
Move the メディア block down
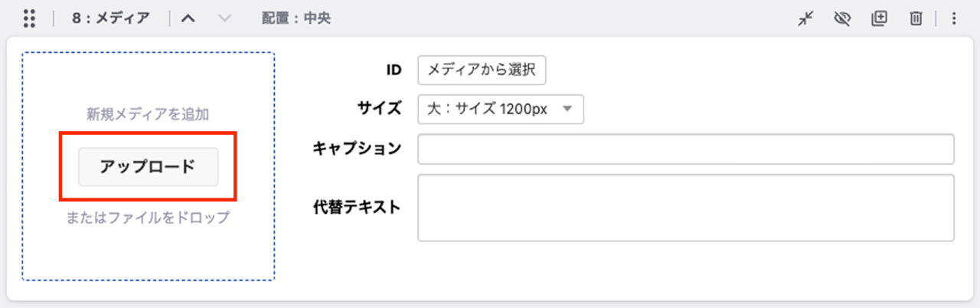(224, 19)
